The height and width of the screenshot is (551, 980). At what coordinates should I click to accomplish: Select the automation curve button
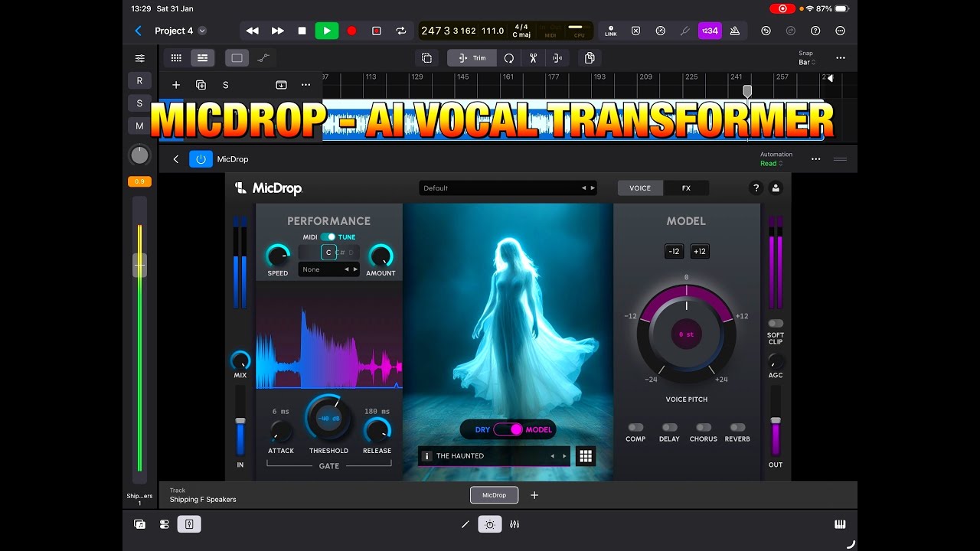[263, 58]
